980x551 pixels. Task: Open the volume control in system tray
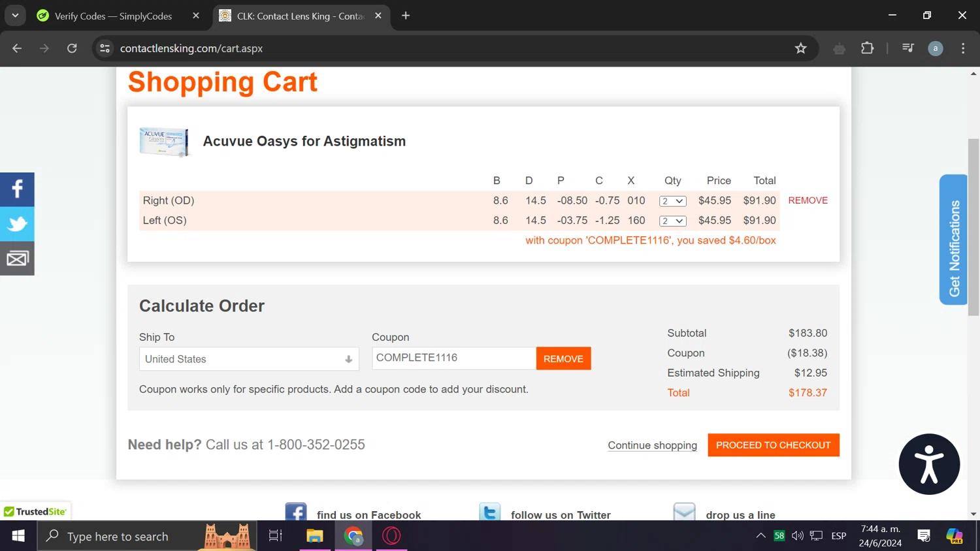tap(798, 536)
